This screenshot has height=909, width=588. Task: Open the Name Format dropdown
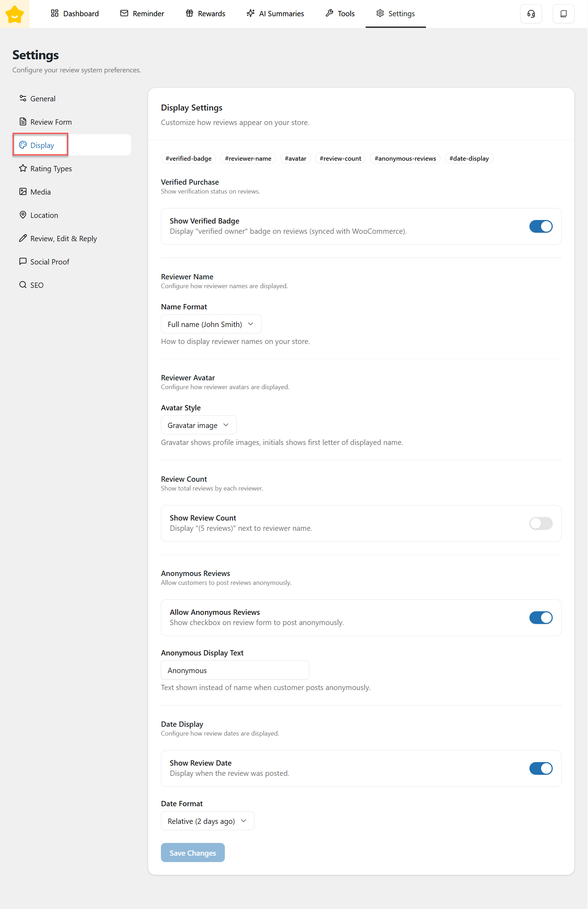pos(211,324)
